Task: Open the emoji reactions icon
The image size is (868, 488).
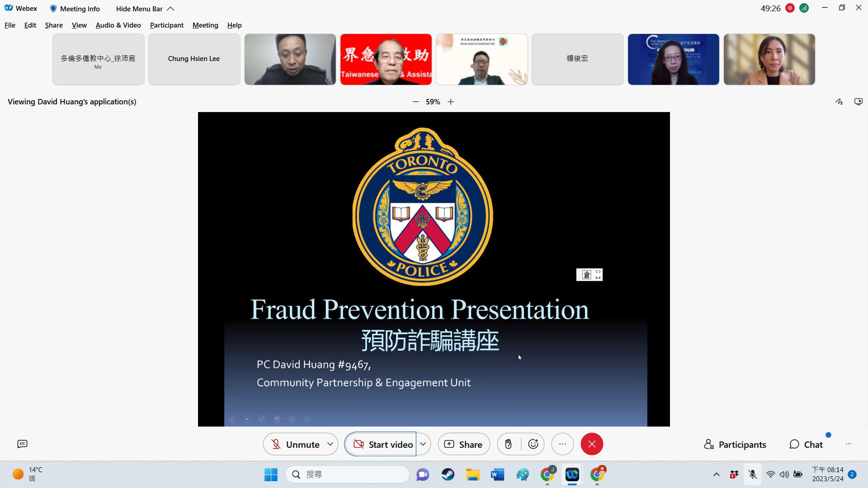Action: [x=533, y=444]
